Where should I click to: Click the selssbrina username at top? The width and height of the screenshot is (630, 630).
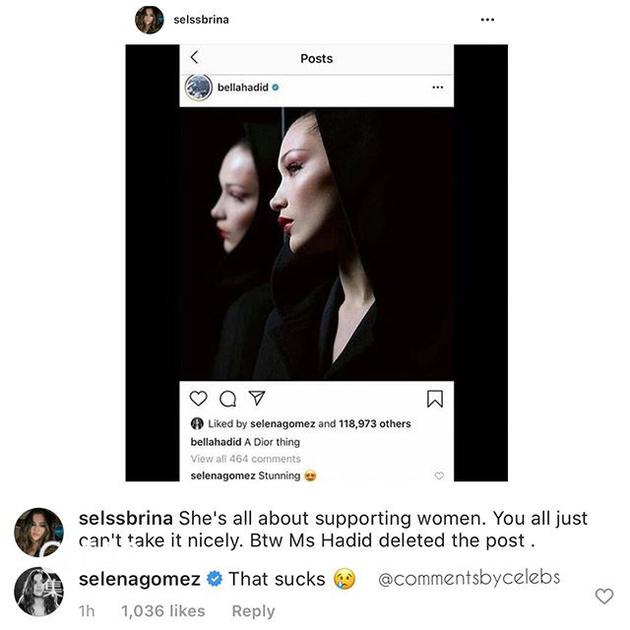pyautogui.click(x=201, y=20)
